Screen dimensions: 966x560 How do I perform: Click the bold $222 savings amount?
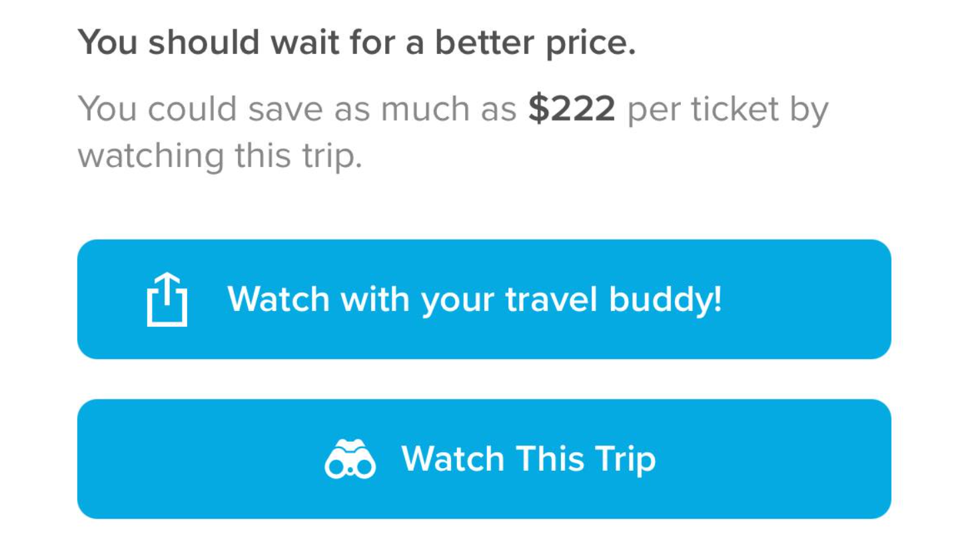click(x=572, y=109)
